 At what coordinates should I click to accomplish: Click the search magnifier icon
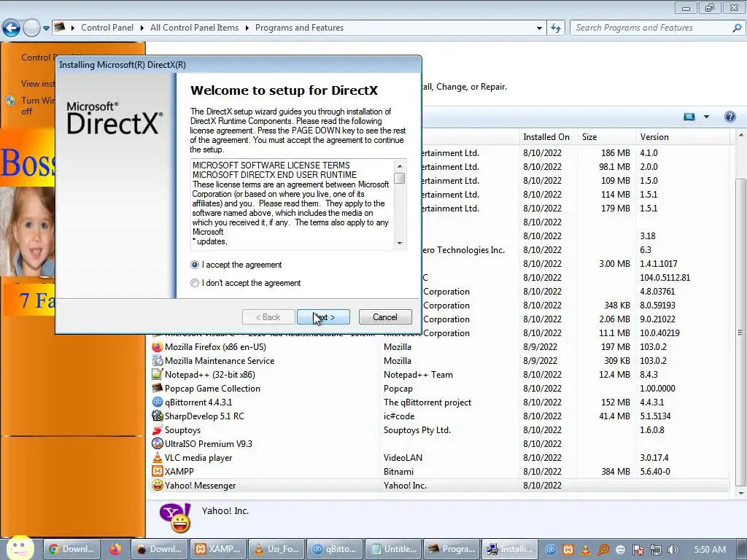click(x=737, y=28)
